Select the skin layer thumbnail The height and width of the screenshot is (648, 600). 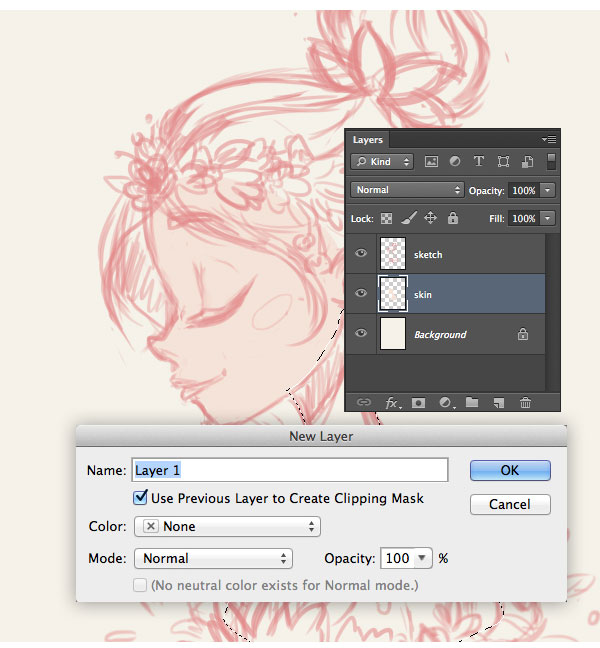[393, 293]
